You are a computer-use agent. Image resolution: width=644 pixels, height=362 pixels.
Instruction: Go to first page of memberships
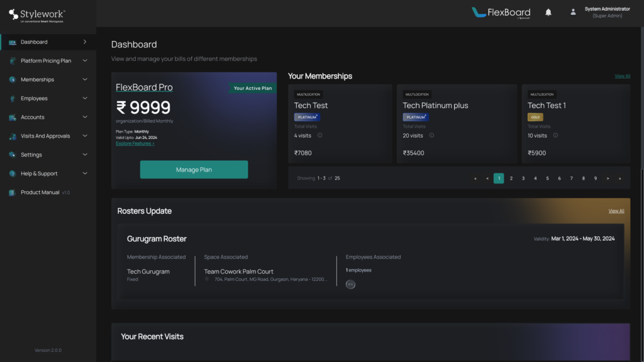(x=475, y=178)
